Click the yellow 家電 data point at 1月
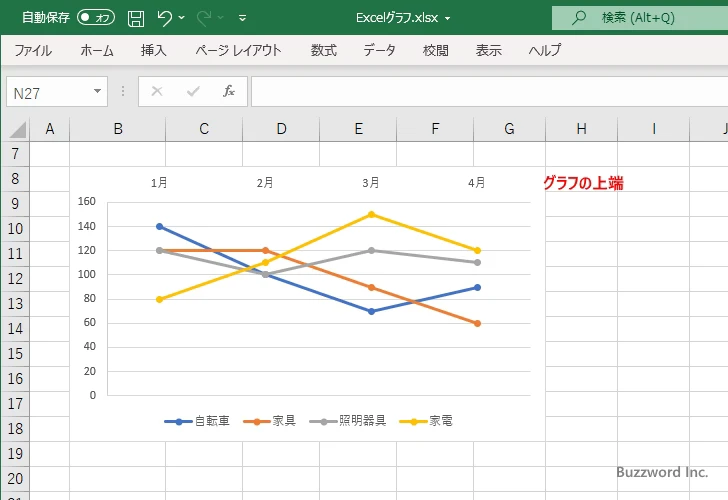 [159, 299]
